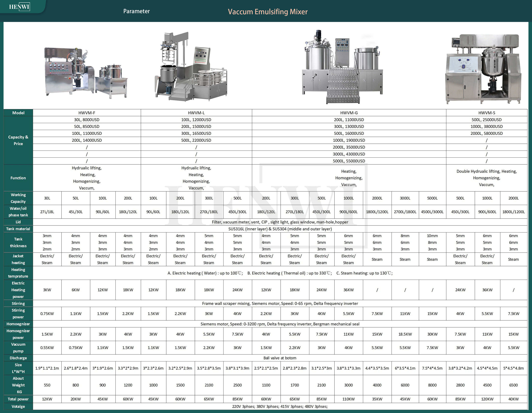Click the 'Vaccum Emulsifing Mixer' title
532x413 pixels.
pyautogui.click(x=268, y=12)
